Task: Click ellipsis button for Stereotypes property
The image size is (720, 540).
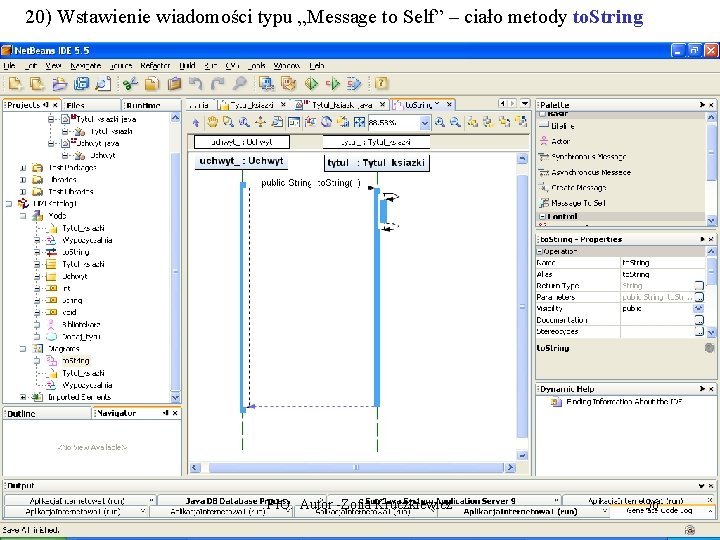Action: coord(699,332)
